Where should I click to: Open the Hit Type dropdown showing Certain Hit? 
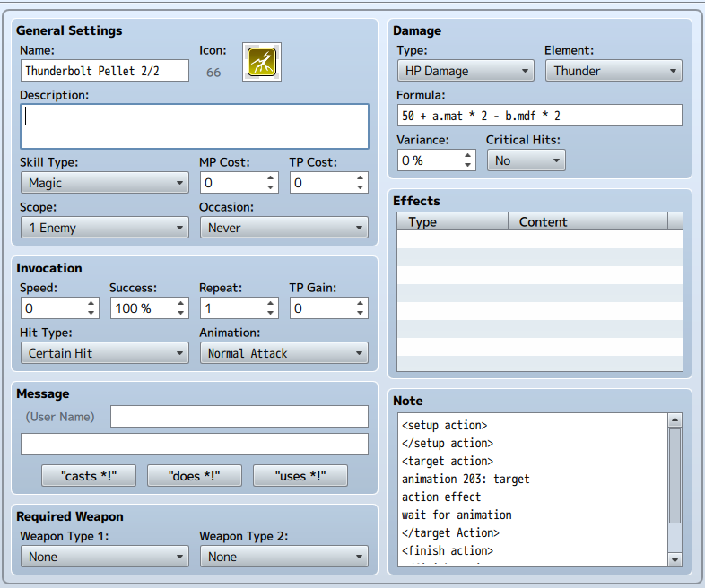coord(104,353)
